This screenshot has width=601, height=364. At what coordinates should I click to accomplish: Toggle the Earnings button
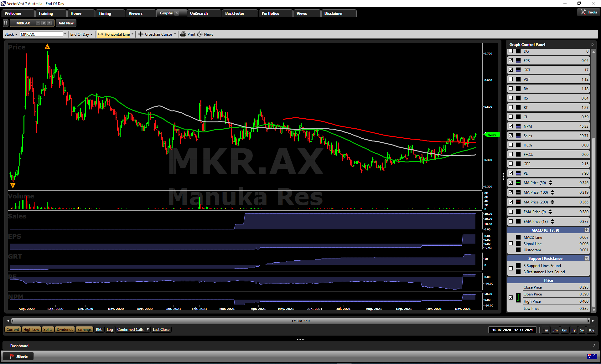pyautogui.click(x=84, y=329)
